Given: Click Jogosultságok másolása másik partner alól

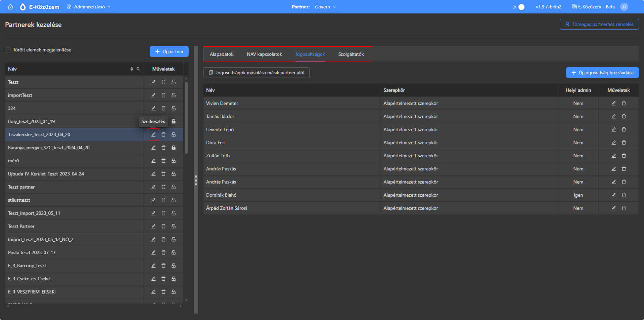Looking at the screenshot, I should pos(256,73).
